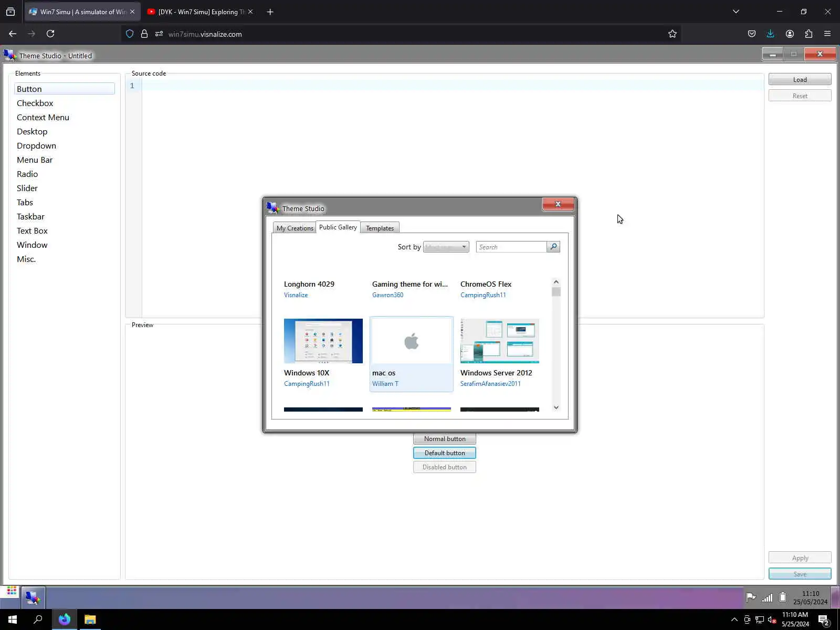Click the muted volume tray icon

772,620
